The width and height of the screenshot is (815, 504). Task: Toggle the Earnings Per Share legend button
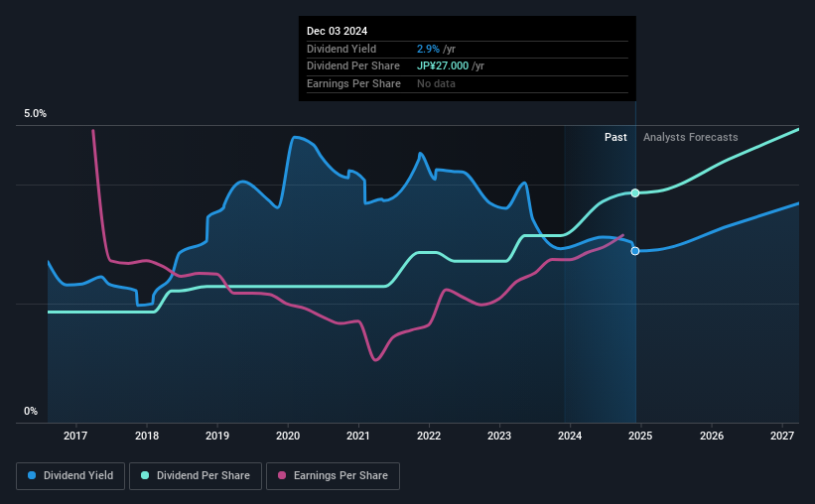[x=334, y=476]
